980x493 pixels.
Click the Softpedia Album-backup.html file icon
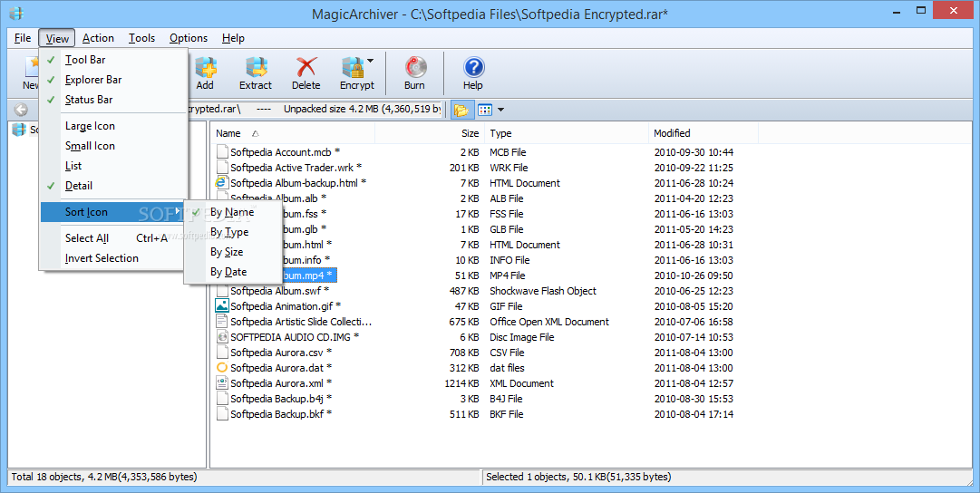tap(221, 182)
